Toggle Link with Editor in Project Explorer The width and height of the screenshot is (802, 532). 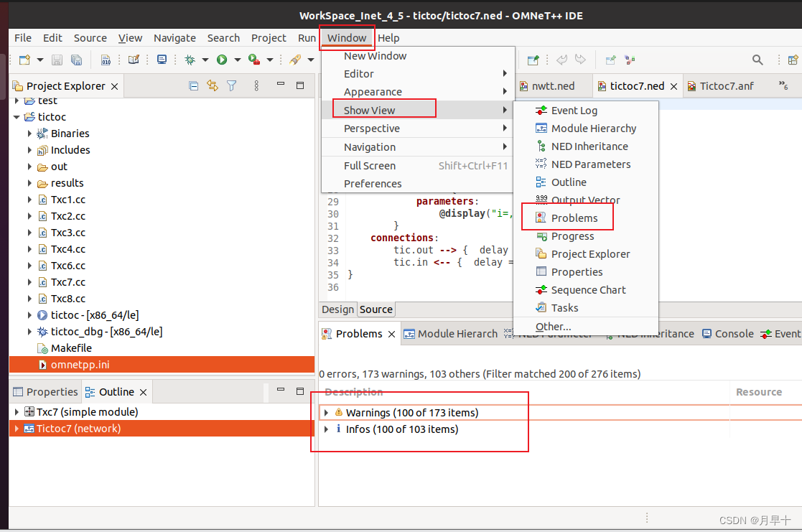[x=213, y=85]
